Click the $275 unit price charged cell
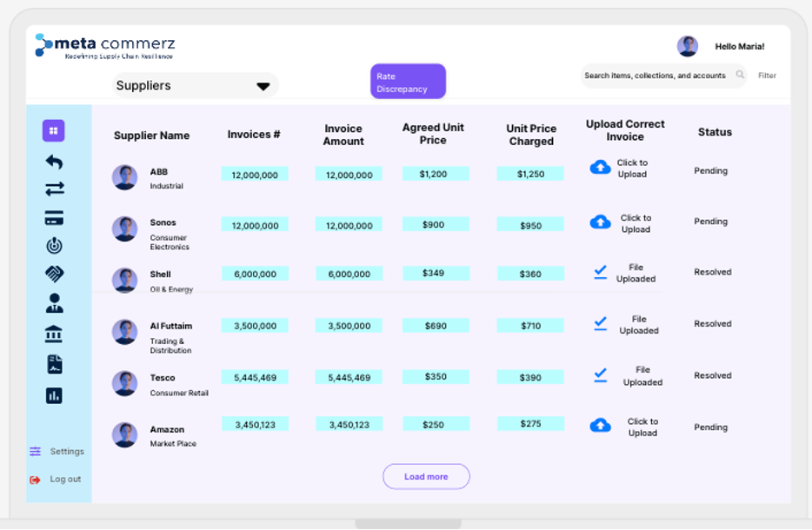 click(530, 424)
